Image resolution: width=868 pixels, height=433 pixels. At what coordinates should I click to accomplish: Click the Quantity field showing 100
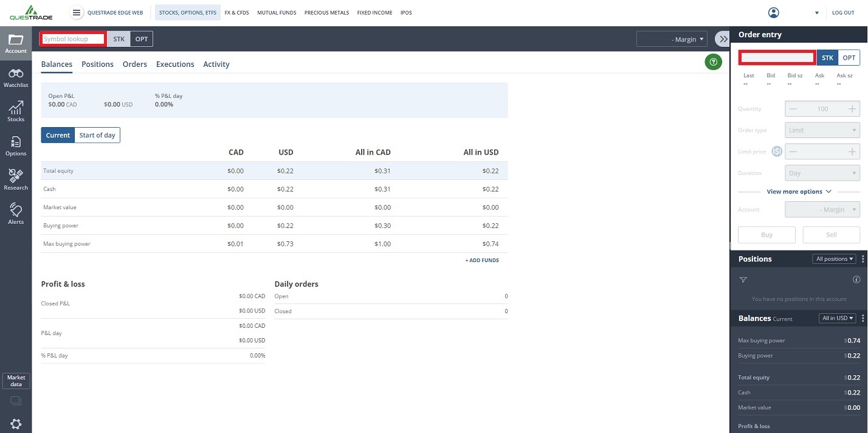click(822, 109)
